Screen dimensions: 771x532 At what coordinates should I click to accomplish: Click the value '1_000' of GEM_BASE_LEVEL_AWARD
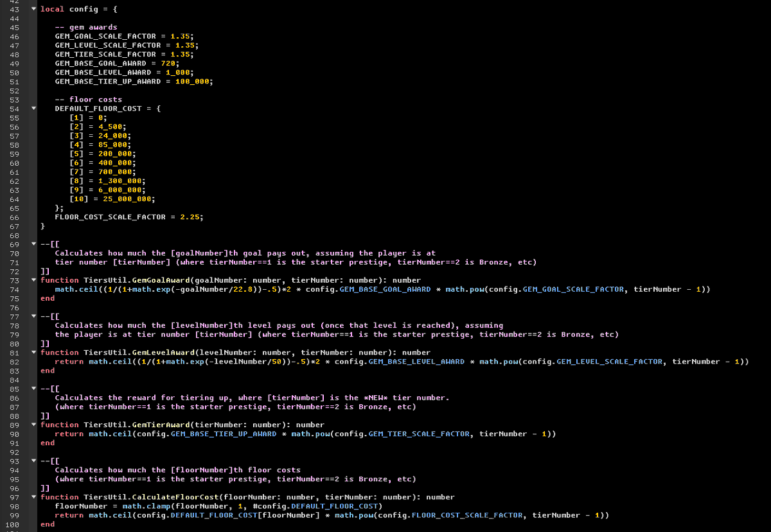[x=177, y=73]
